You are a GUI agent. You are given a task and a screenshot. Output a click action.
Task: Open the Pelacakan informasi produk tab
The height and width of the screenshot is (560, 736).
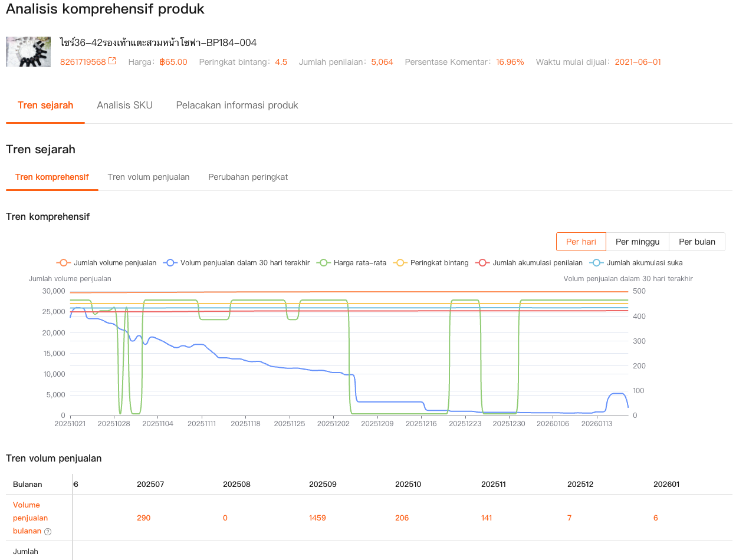pos(237,106)
